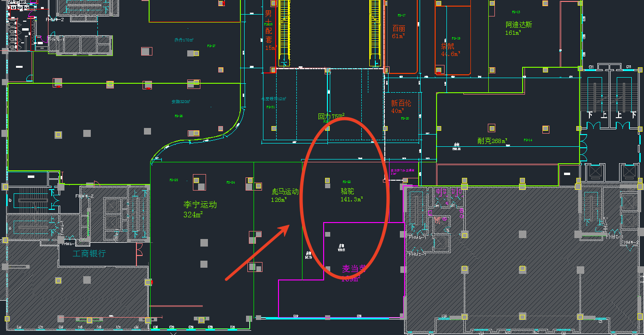Screen dimensions: 644x335
Task: Select the 安踏320m² label
Action: click(x=180, y=102)
